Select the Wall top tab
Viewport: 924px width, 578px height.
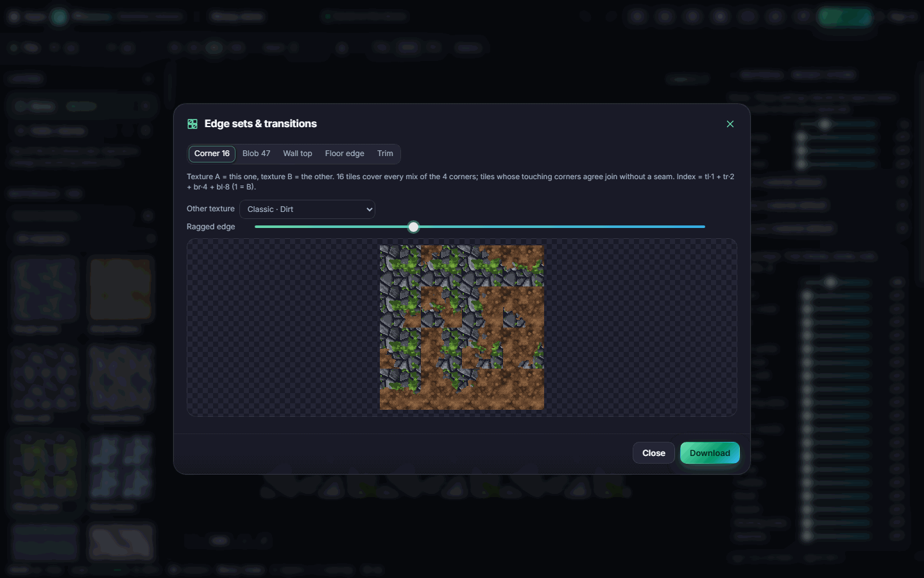pyautogui.click(x=298, y=154)
